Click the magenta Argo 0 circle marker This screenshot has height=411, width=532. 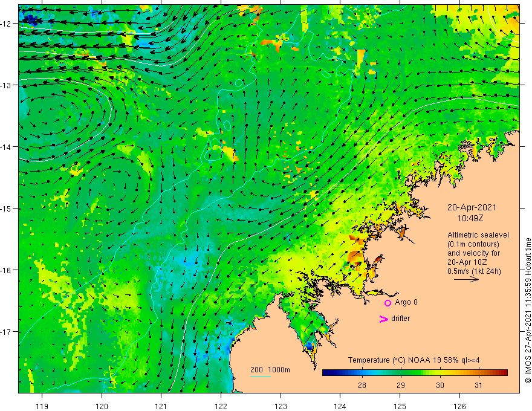click(388, 303)
